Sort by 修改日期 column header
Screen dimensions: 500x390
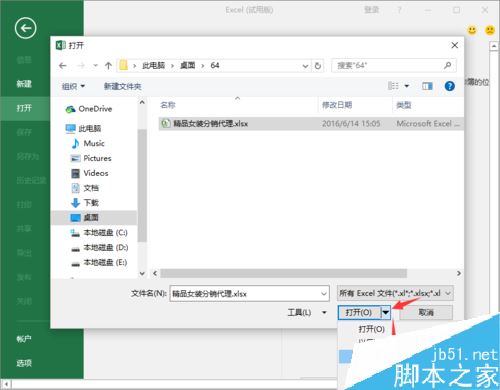[337, 105]
